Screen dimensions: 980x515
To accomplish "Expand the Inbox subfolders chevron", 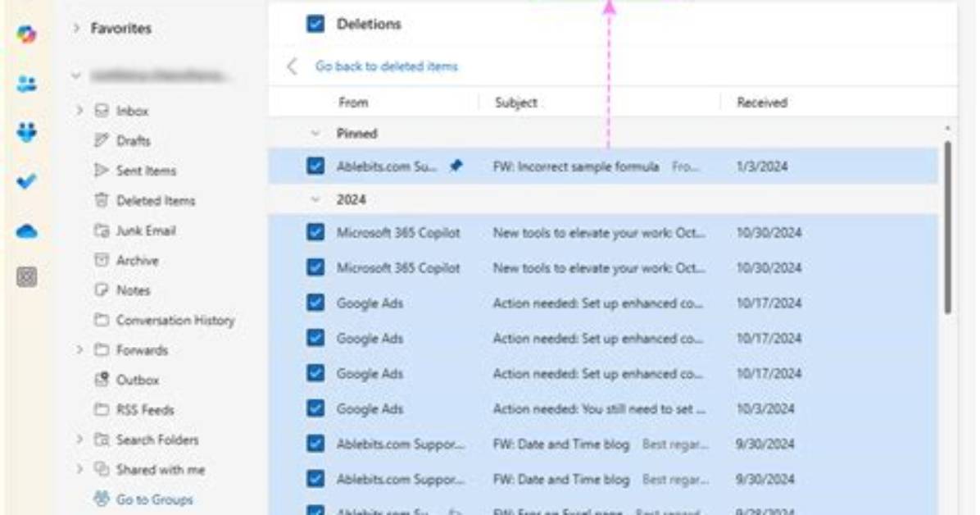I will tap(79, 111).
